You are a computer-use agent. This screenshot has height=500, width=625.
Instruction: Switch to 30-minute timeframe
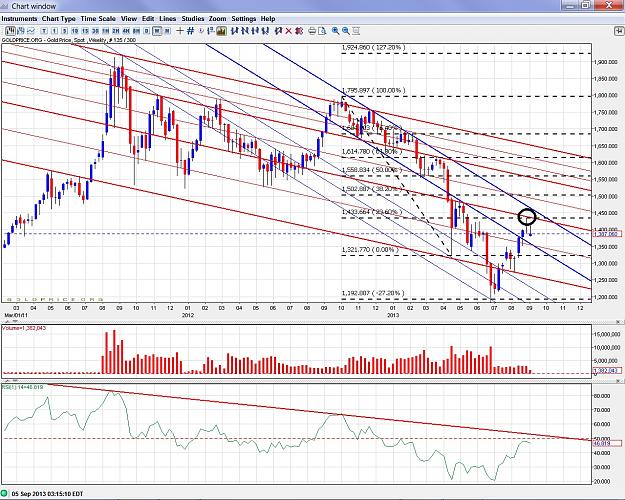point(95,31)
